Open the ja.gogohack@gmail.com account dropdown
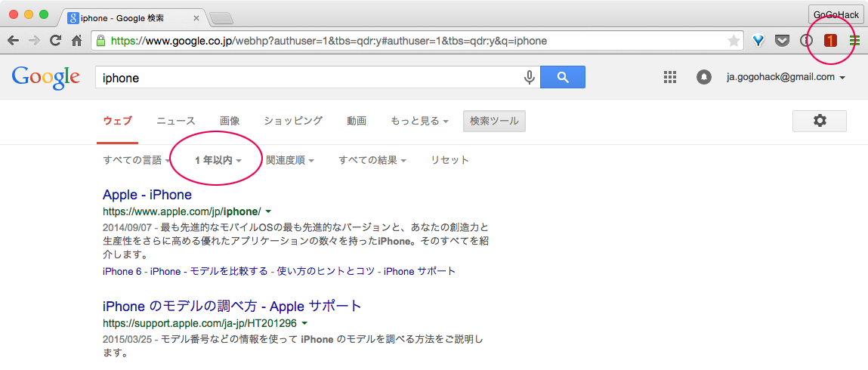This screenshot has height=370, width=868. tap(786, 78)
